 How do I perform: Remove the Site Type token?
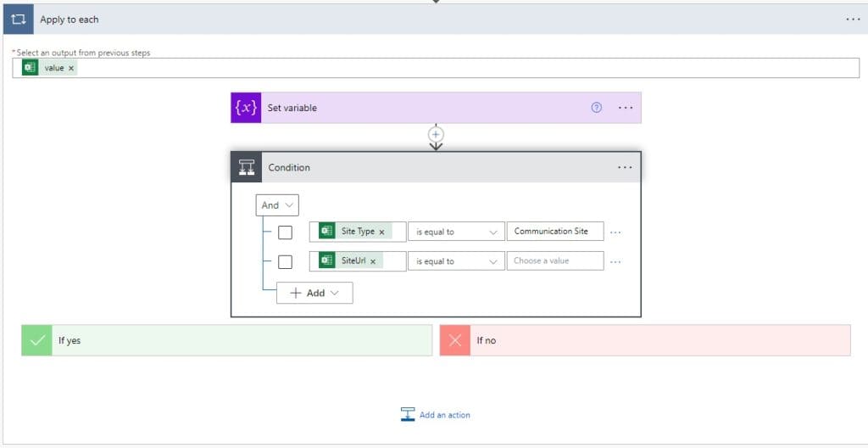pos(381,232)
